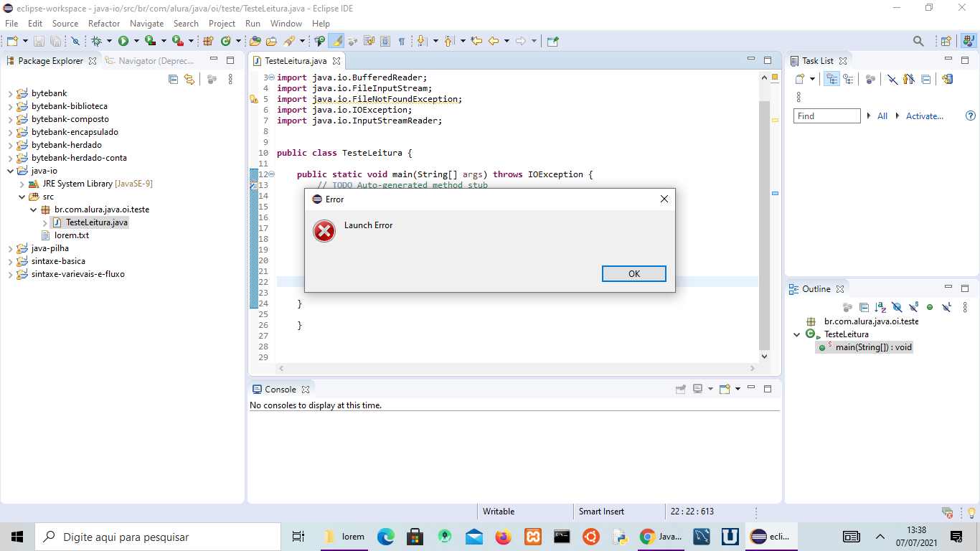Viewport: 980px width, 551px height.
Task: Expand the java-pilha project
Action: pos(10,248)
